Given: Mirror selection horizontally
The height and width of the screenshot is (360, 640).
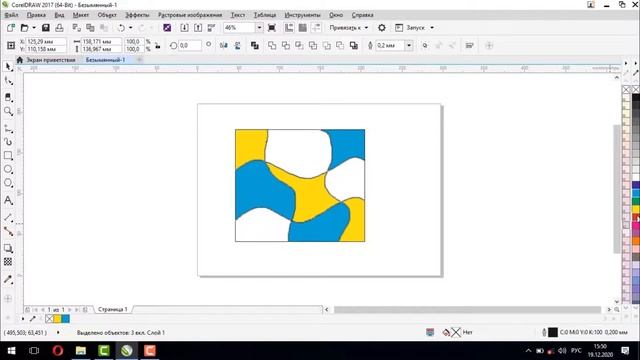Looking at the screenshot, I should pos(224,46).
